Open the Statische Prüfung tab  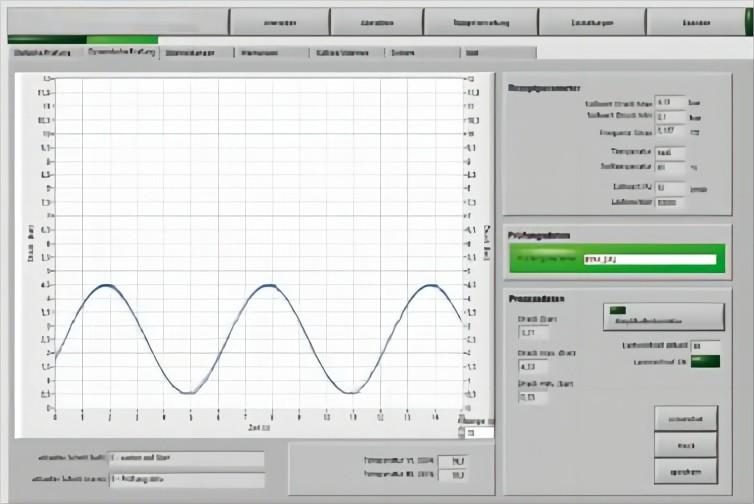point(42,53)
